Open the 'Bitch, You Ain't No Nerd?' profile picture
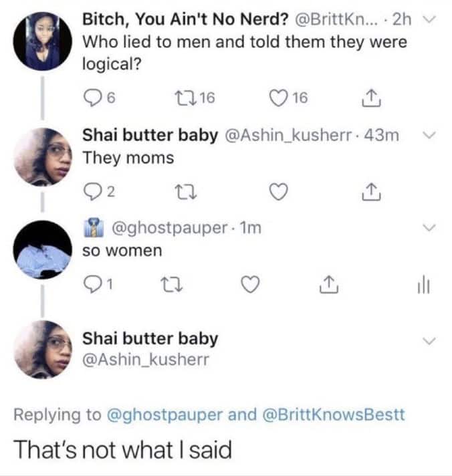This screenshot has width=452, height=476. (41, 43)
